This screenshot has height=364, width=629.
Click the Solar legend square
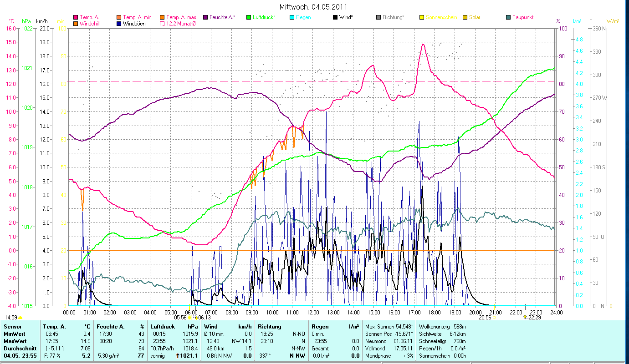(465, 17)
